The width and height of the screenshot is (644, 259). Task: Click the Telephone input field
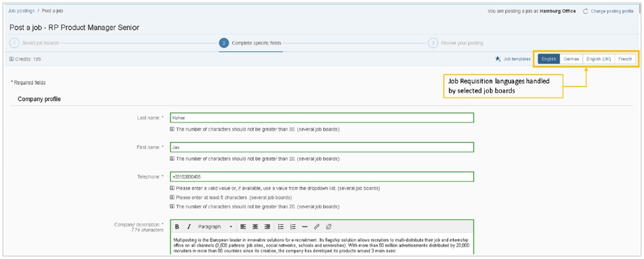[x=321, y=177]
